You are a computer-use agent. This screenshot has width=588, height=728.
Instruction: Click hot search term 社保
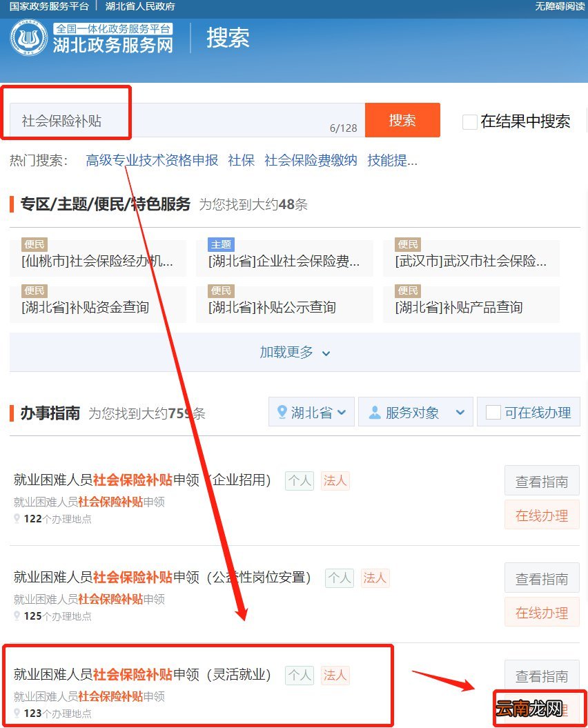pyautogui.click(x=241, y=160)
